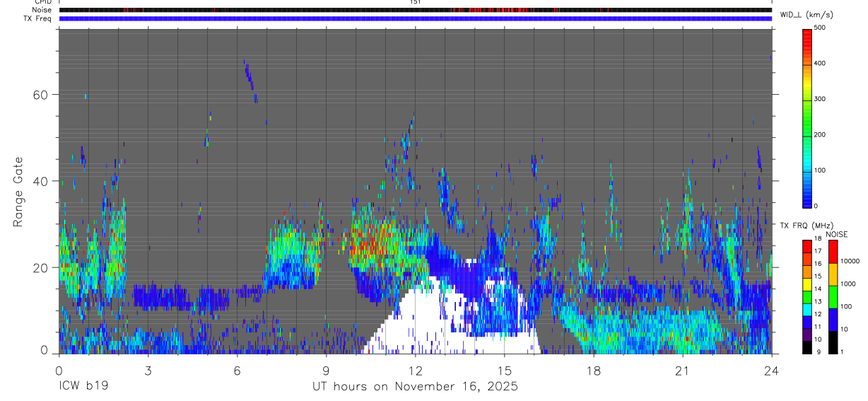Pick the yellow segment of TX FRQ bar
The image size is (868, 401).
[807, 284]
